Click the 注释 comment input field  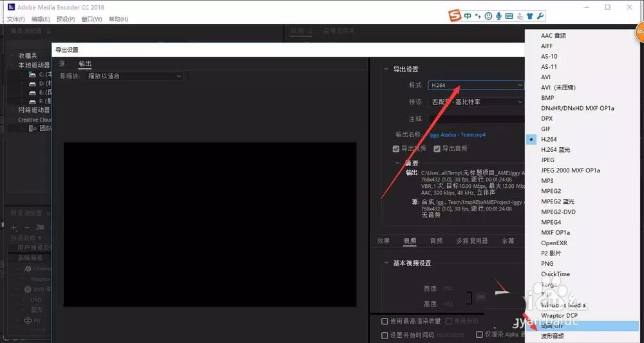[477, 119]
